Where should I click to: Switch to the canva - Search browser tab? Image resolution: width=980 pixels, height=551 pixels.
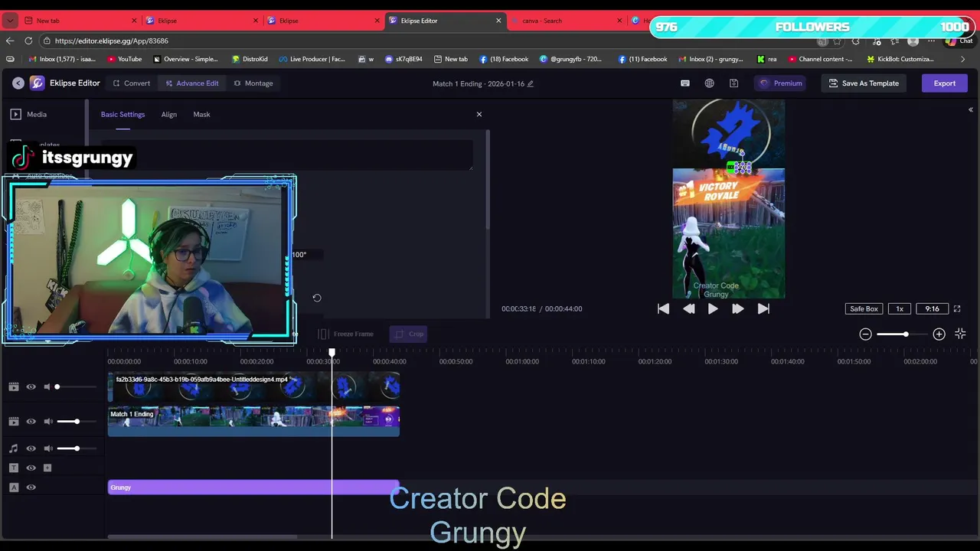[x=567, y=21]
